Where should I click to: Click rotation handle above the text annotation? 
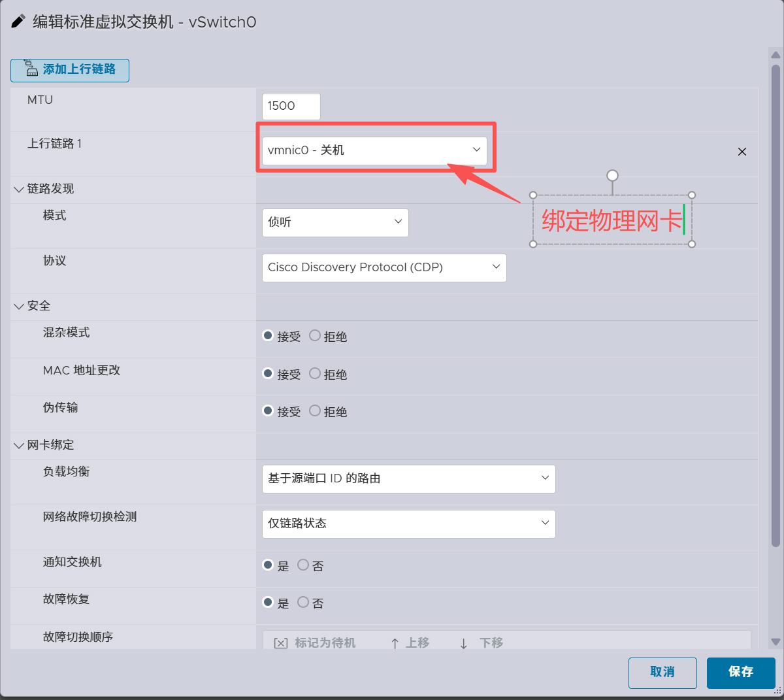[x=612, y=175]
